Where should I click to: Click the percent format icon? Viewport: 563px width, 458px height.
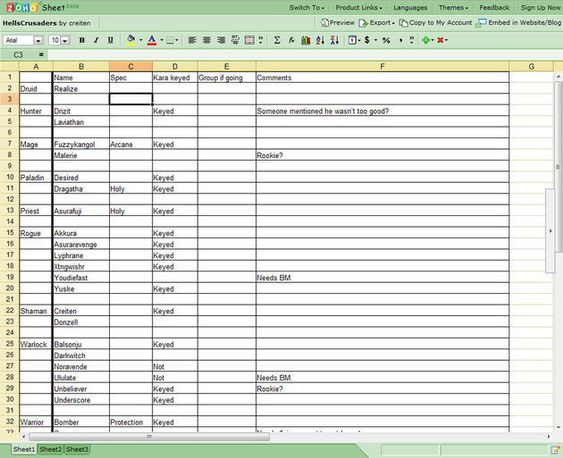point(386,40)
